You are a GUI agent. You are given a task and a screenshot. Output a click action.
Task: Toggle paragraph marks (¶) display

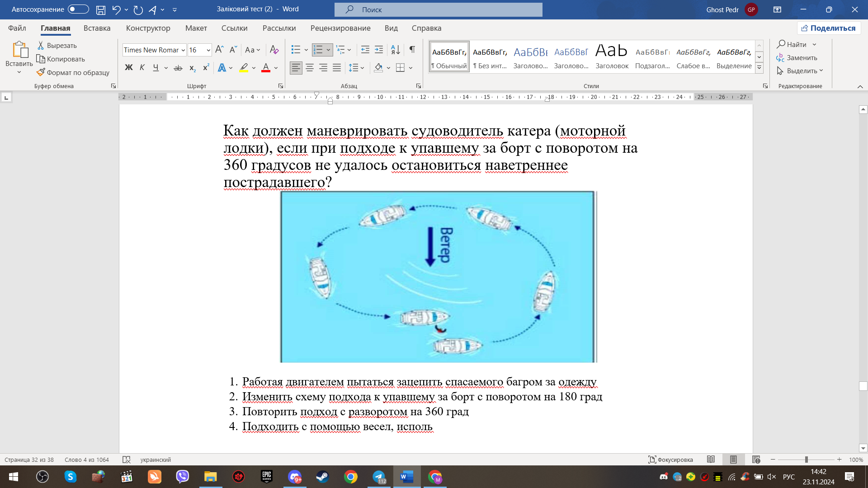[x=412, y=50]
